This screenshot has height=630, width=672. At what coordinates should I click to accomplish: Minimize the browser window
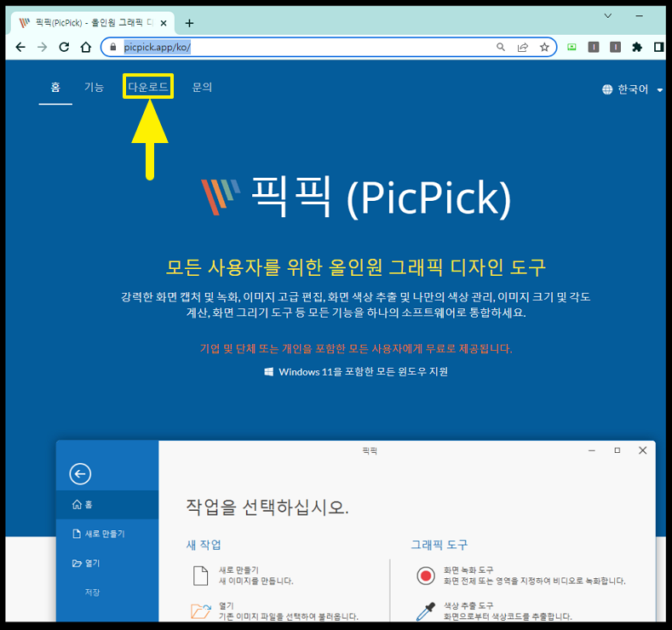click(639, 16)
